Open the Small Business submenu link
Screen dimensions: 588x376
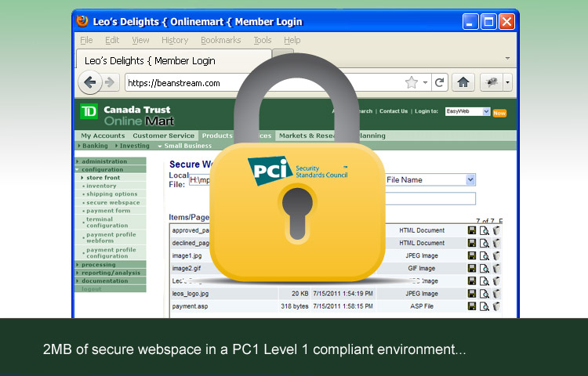tap(187, 146)
